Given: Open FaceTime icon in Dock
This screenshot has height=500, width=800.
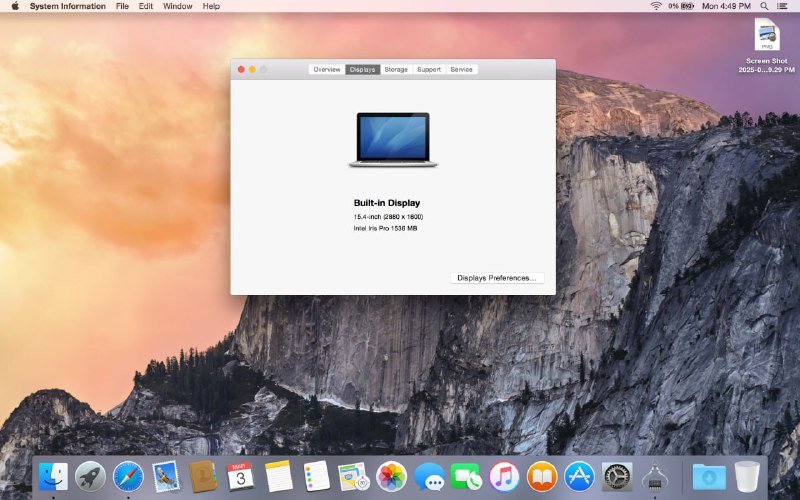Looking at the screenshot, I should (x=466, y=477).
